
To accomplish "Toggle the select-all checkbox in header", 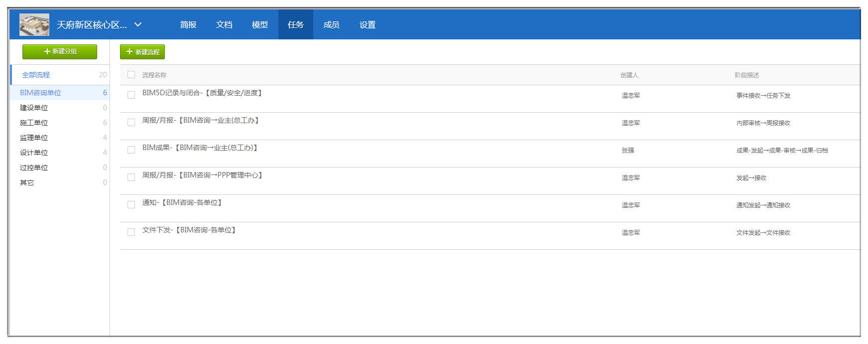I will [131, 75].
